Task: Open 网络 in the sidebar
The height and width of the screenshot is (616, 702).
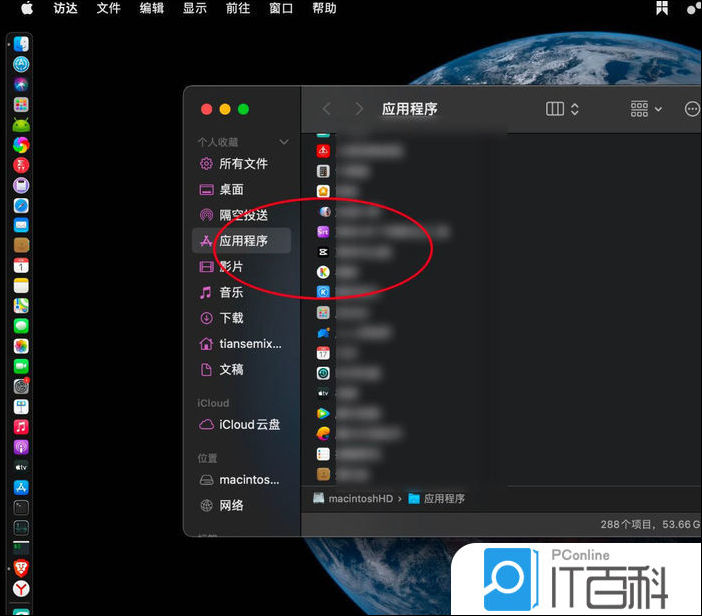Action: 242,505
